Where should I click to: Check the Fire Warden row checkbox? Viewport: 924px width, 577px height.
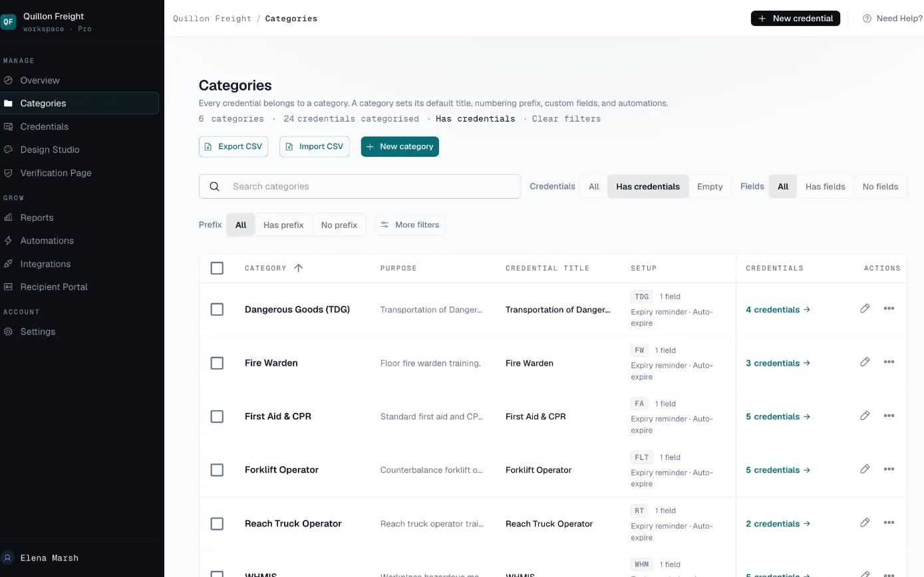[217, 363]
